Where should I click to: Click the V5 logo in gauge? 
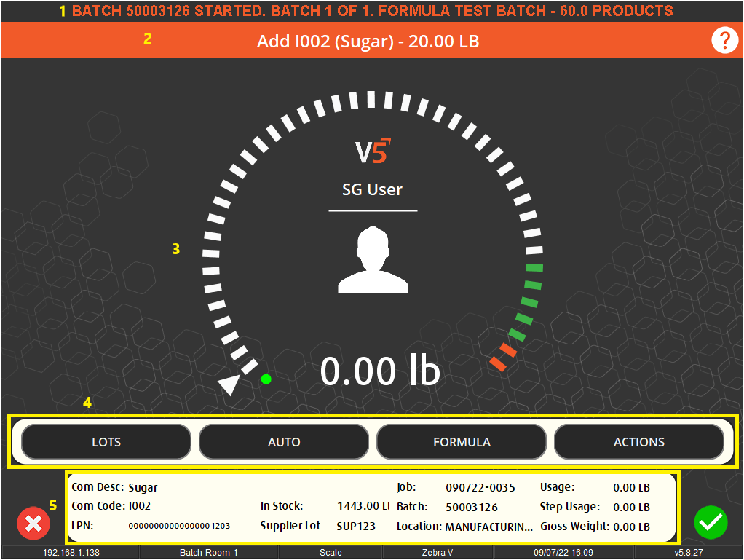pos(373,151)
